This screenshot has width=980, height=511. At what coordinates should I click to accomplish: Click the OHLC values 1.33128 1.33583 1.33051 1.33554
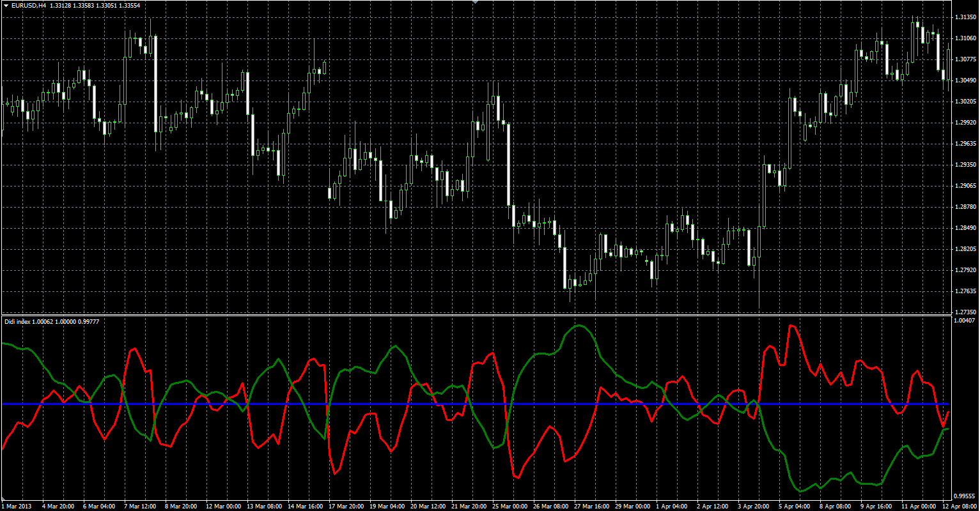(95, 5)
